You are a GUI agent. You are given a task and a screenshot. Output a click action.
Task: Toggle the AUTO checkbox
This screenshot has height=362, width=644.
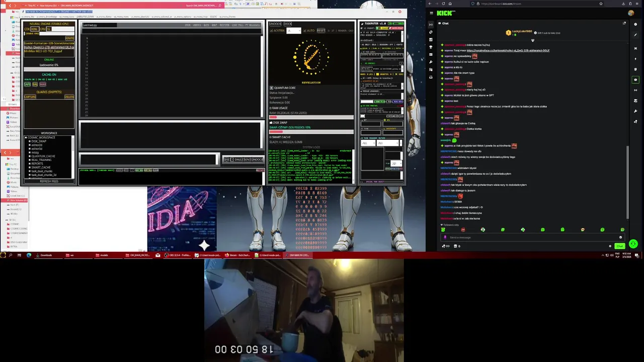305,31
